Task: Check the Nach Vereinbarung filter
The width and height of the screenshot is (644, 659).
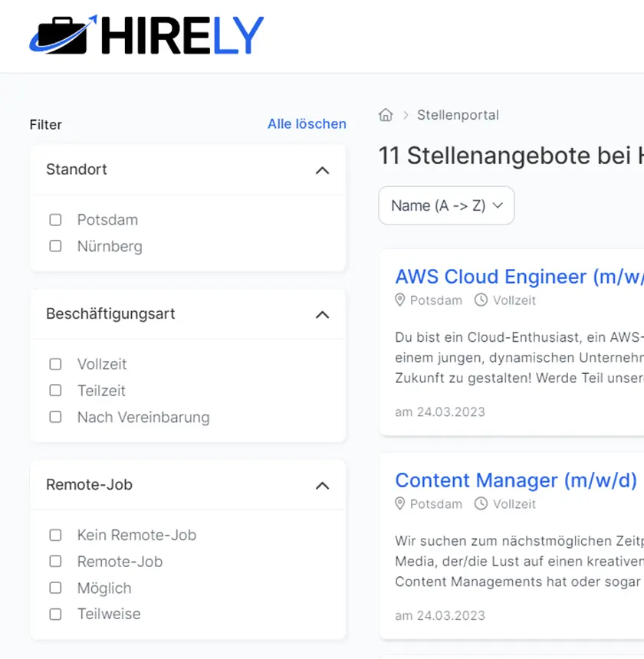Action: click(55, 417)
